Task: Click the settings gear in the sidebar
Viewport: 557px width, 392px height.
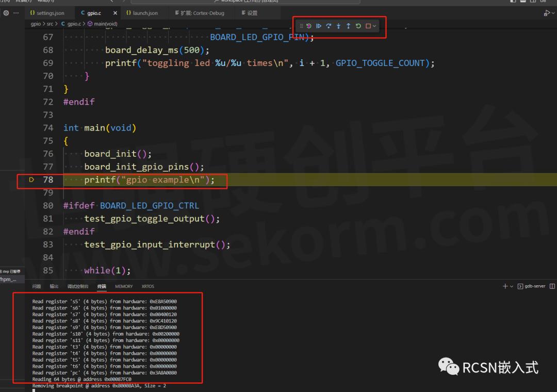Action: 5,13
